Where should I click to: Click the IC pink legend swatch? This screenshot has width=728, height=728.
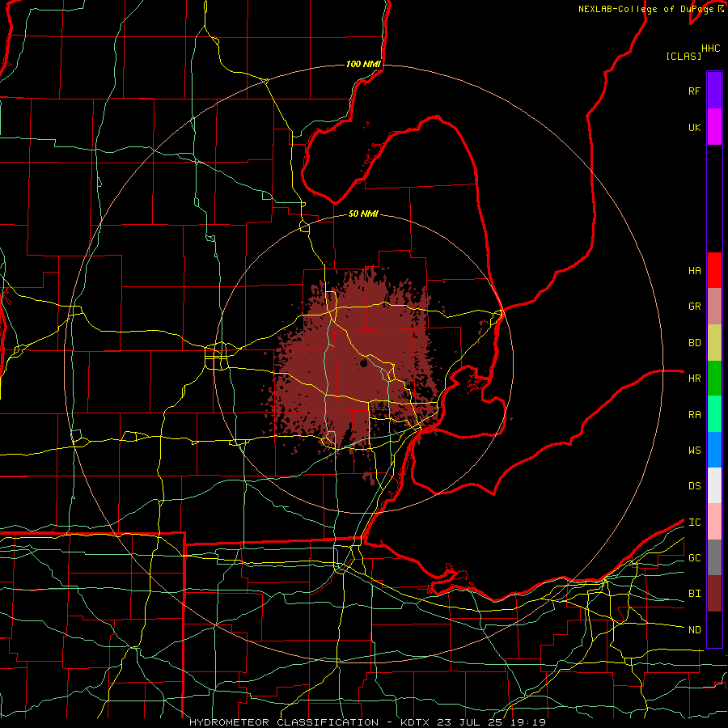pyautogui.click(x=714, y=522)
